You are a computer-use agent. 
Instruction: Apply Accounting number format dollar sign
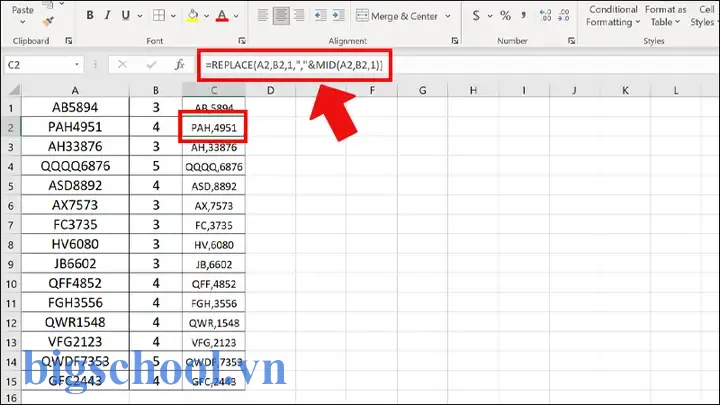(476, 16)
